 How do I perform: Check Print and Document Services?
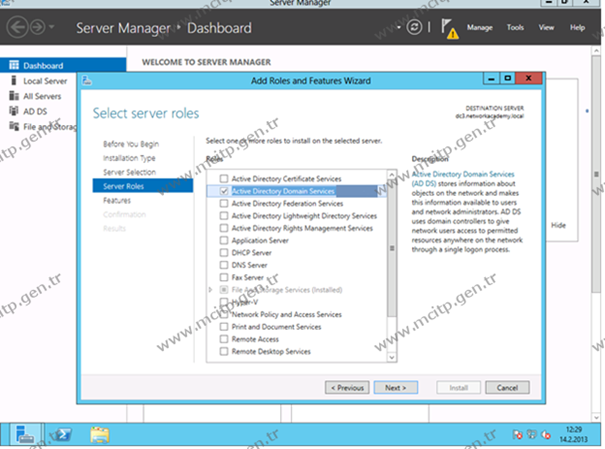click(x=224, y=327)
